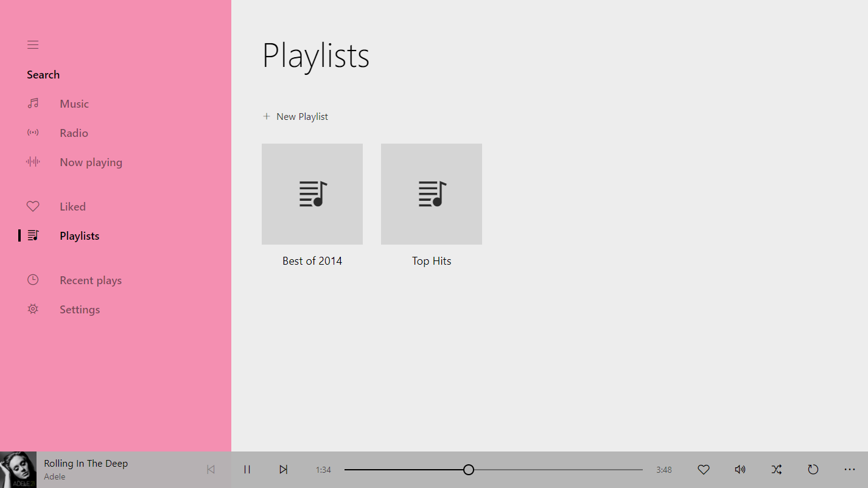This screenshot has width=868, height=488.
Task: Open the Music section from sidebar
Action: coord(74,103)
